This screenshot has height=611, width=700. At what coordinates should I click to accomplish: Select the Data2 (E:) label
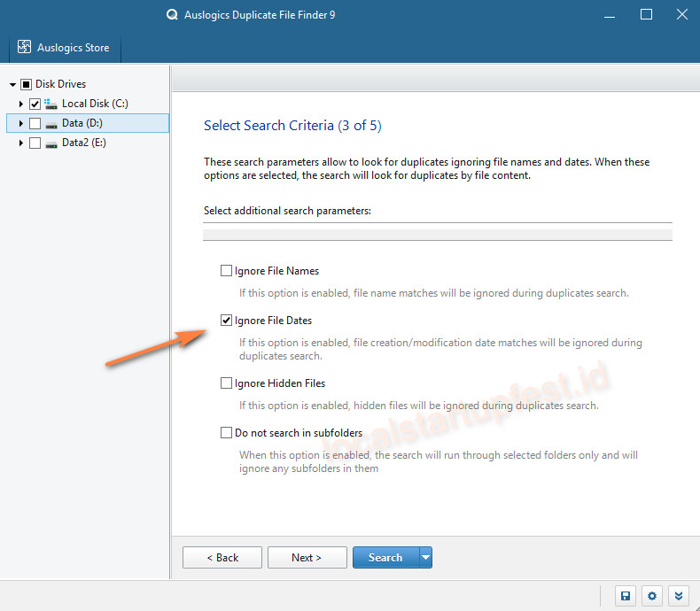tap(84, 143)
